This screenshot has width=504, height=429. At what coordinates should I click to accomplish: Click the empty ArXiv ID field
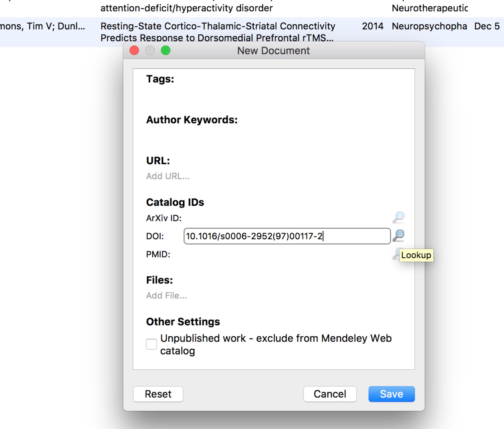click(287, 218)
